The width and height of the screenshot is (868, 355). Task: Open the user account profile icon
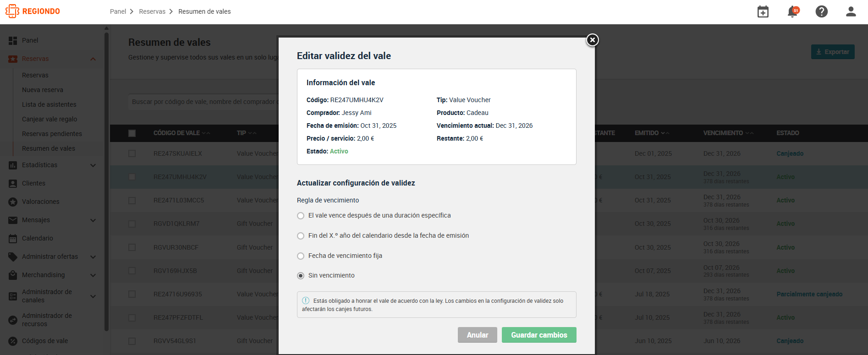(x=851, y=11)
